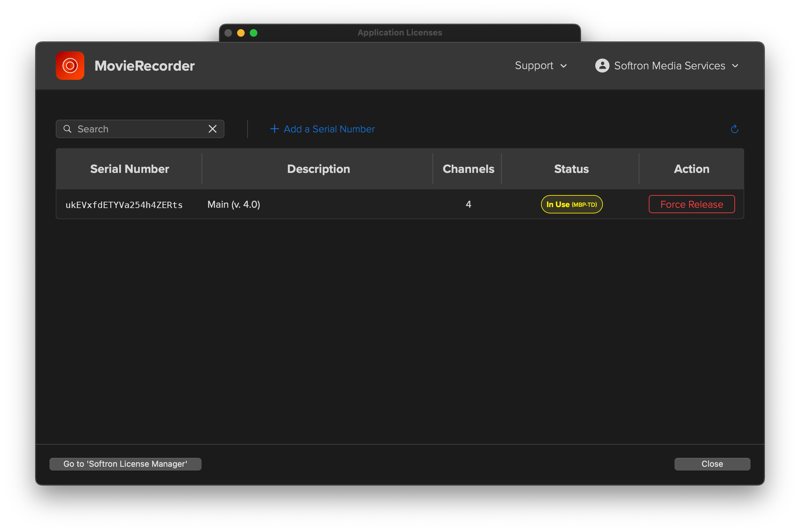The image size is (800, 532).
Task: Close the licenses dialog with the Close button
Action: (712, 464)
